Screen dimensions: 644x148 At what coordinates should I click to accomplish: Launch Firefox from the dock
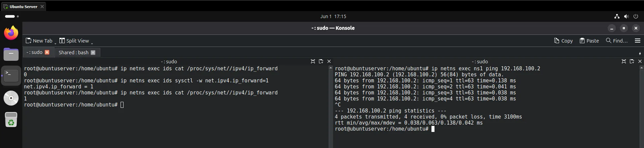tap(11, 33)
